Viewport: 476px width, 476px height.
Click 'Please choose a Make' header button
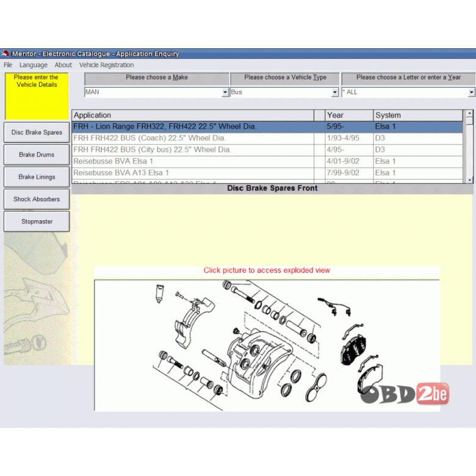coord(157,78)
